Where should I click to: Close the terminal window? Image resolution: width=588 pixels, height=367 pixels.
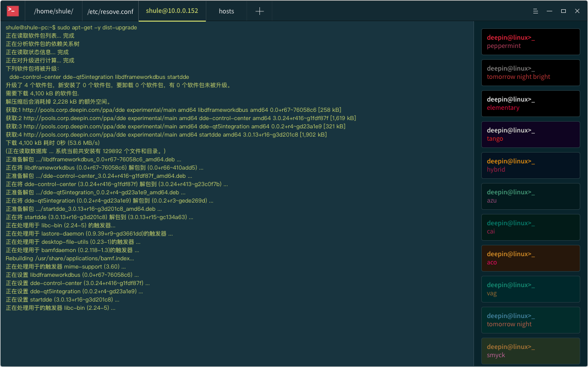tap(577, 11)
